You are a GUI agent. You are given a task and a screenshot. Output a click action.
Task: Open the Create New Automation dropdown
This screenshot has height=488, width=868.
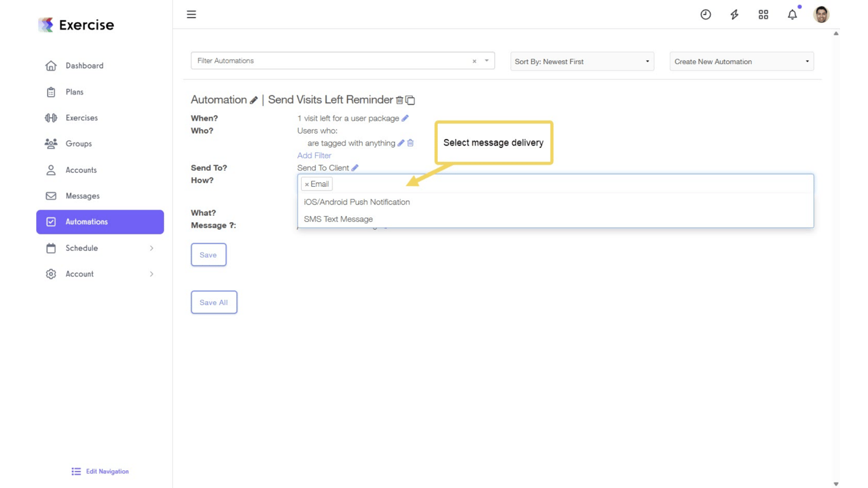point(741,61)
